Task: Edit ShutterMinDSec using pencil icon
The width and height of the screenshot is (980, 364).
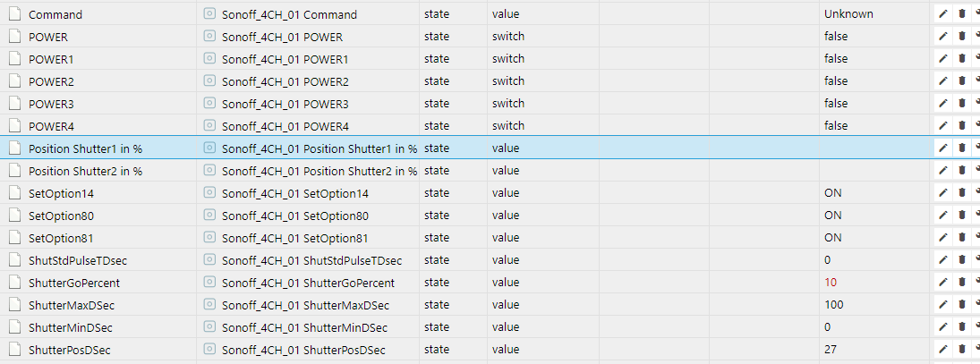Action: click(x=943, y=327)
